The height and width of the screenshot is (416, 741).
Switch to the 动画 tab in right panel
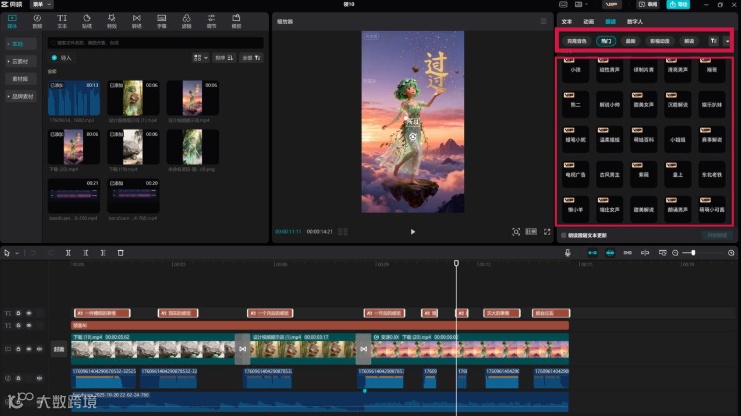pyautogui.click(x=588, y=20)
